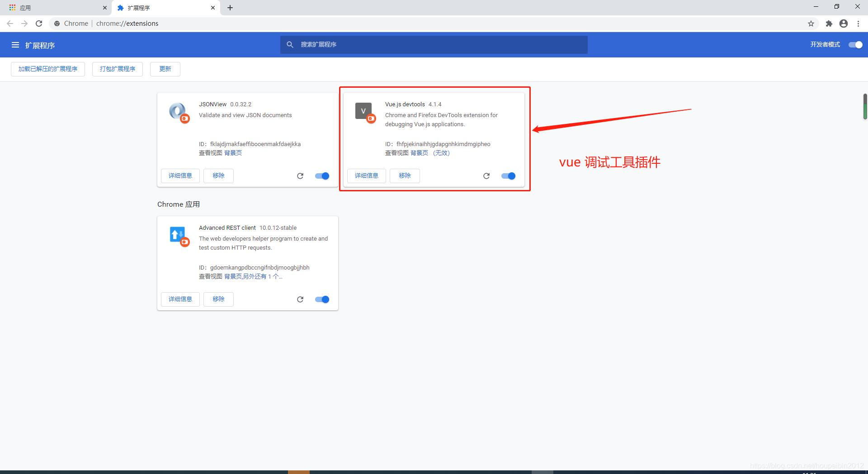Remove Vue.js devtools with 移除
This screenshot has height=474, width=868.
[405, 176]
